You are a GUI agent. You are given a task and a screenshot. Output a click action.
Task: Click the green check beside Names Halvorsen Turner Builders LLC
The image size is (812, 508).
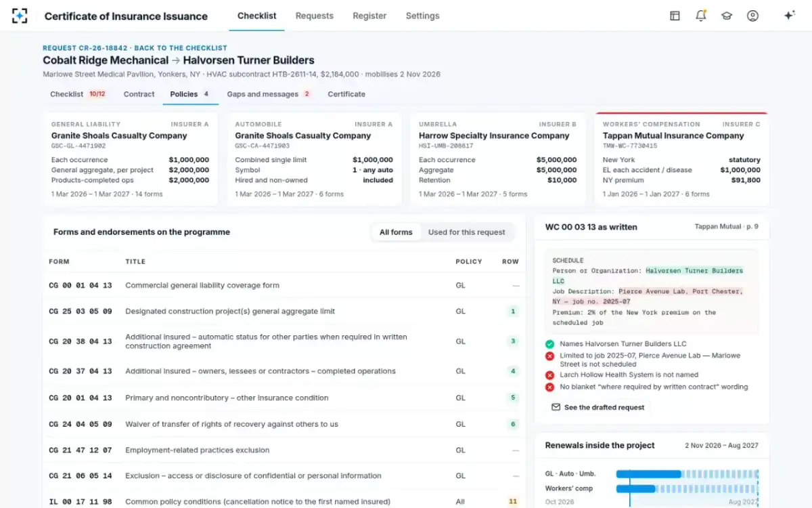click(549, 344)
